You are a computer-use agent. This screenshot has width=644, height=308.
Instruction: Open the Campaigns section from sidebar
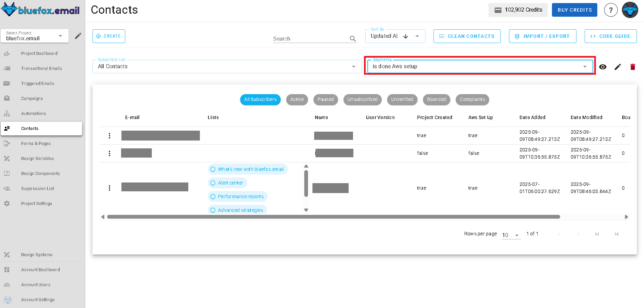(32, 98)
